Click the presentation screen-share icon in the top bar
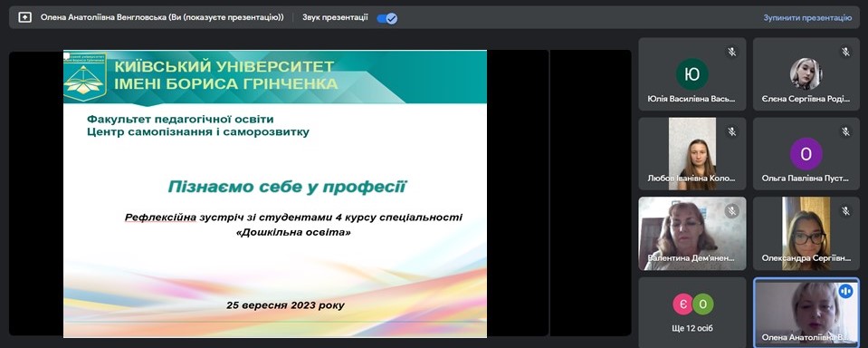 25,17
